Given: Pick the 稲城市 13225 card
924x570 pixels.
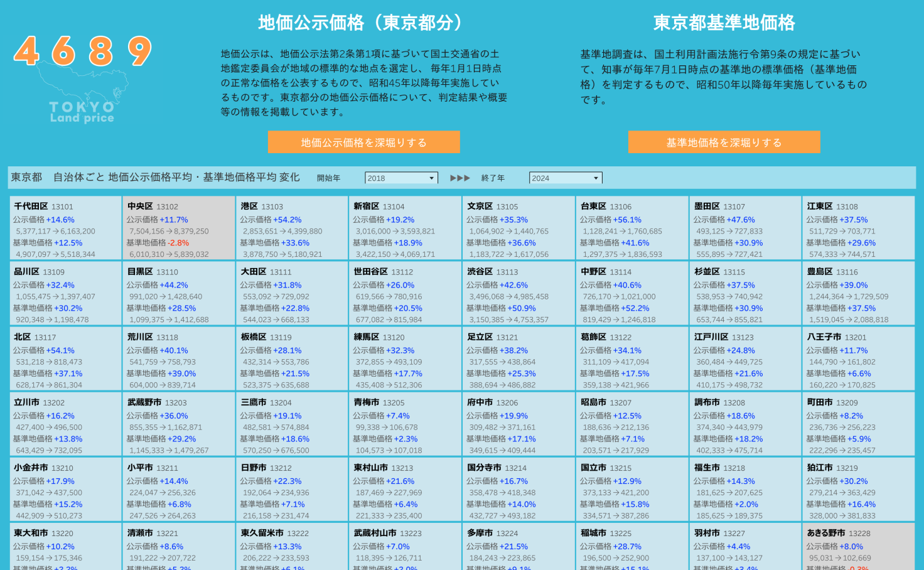Looking at the screenshot, I should [633, 546].
